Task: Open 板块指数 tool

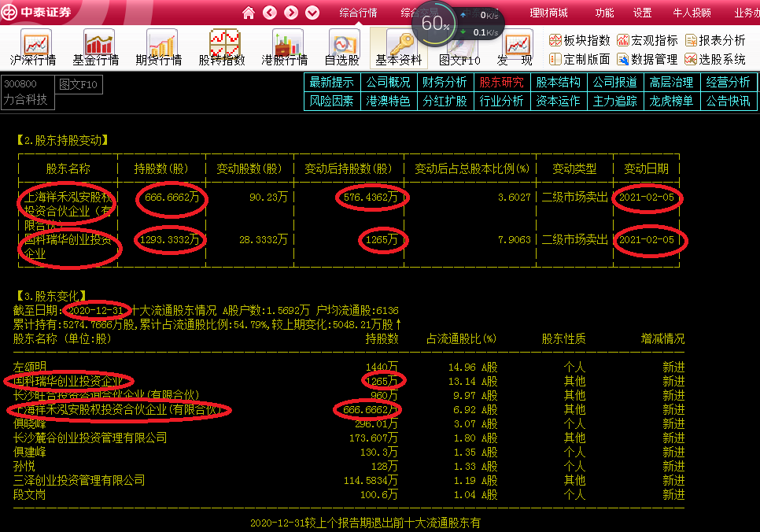Action: click(580, 40)
